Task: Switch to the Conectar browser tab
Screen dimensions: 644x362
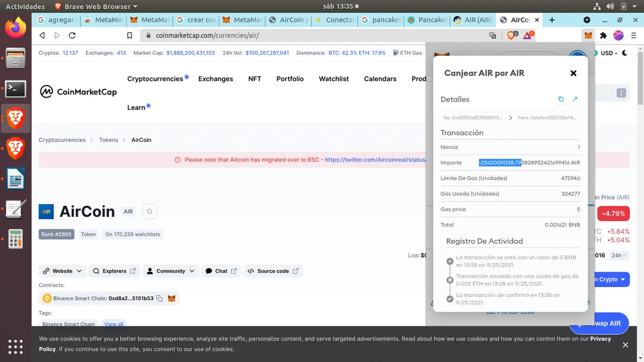Action: coord(336,20)
